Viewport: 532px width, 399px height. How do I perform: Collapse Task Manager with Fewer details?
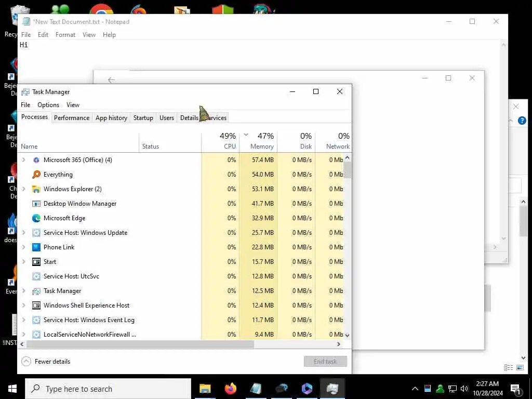point(46,362)
